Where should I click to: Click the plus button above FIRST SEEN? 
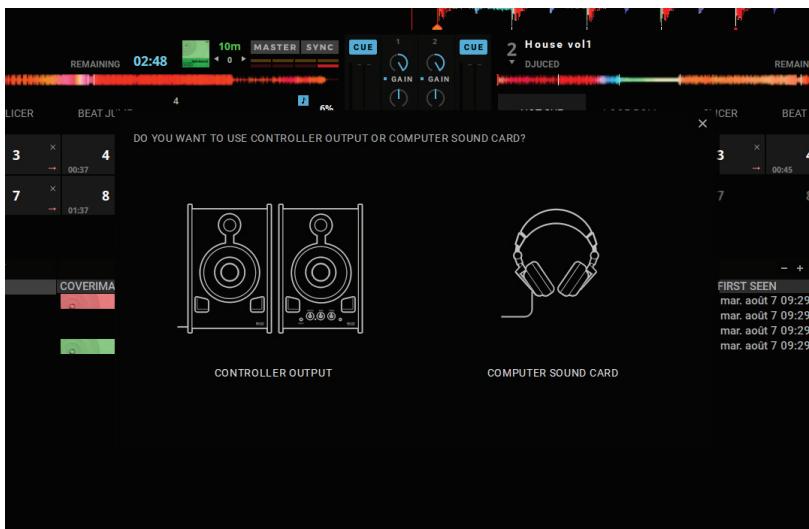coord(800,268)
